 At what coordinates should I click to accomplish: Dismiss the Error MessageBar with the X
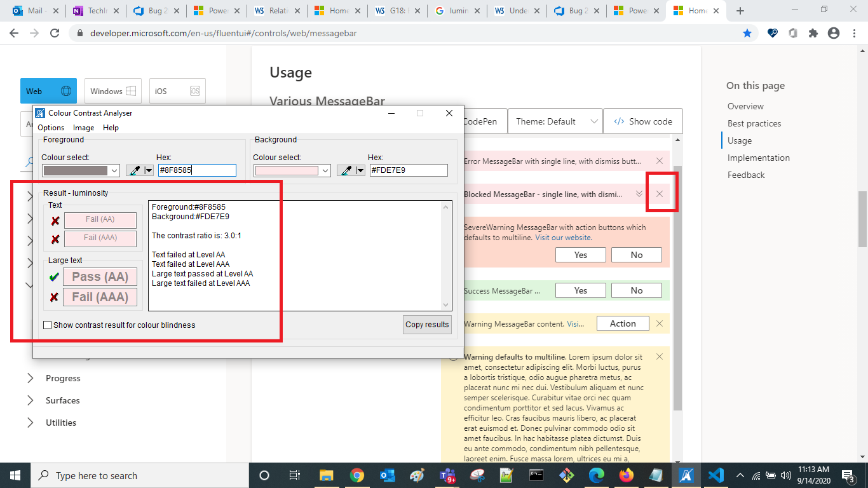[x=660, y=161]
